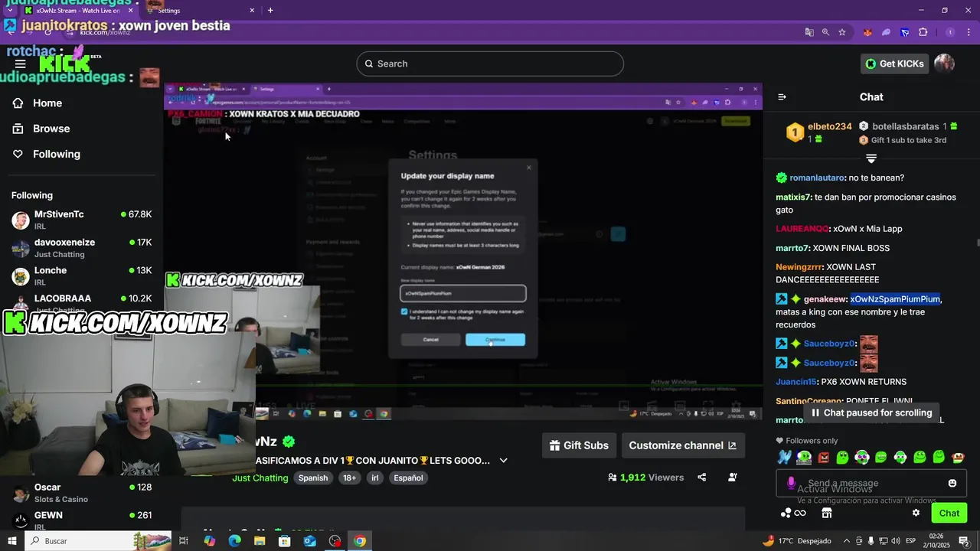
Task: Open Lonche followed channel
Action: click(x=82, y=276)
